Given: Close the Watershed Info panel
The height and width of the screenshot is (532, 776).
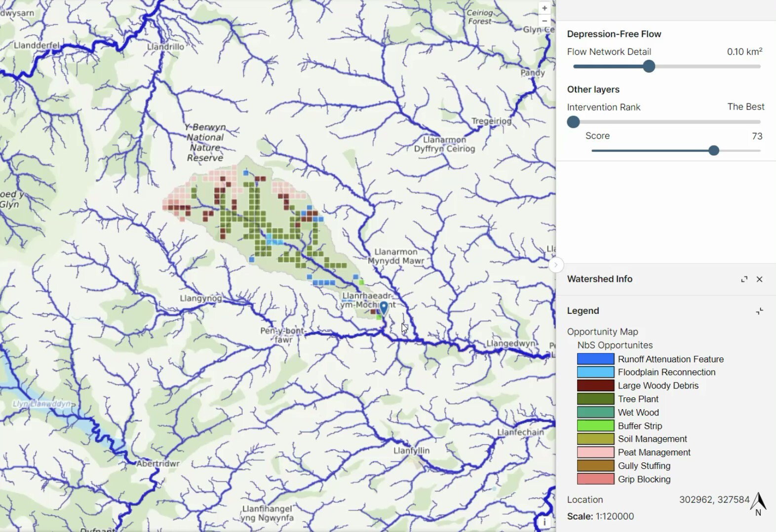Looking at the screenshot, I should (x=760, y=279).
